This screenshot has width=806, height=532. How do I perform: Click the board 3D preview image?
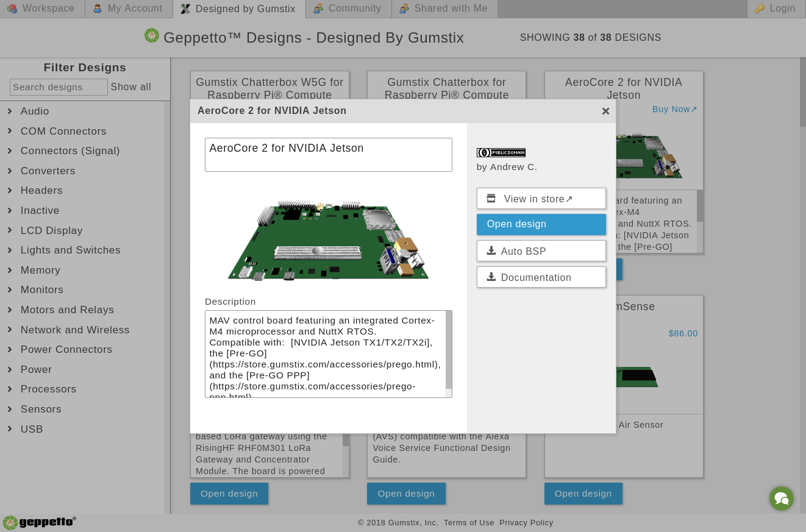coord(329,240)
